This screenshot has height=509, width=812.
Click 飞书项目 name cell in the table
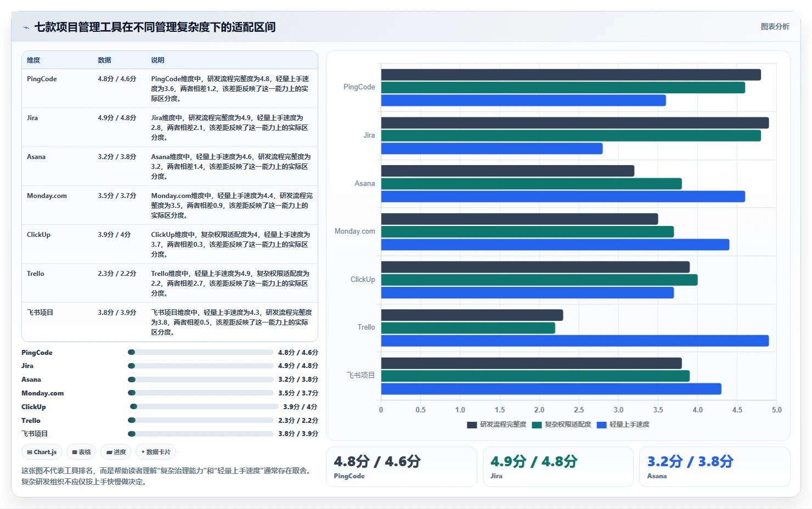point(40,313)
